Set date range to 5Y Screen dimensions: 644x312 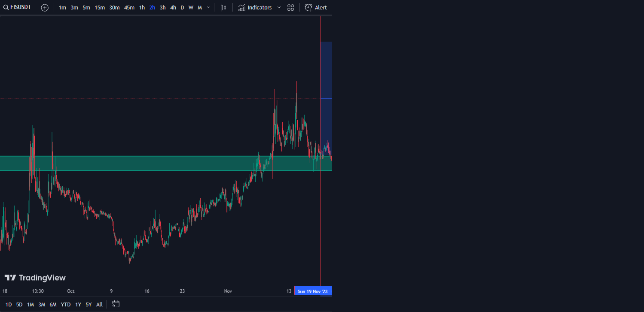tap(89, 305)
